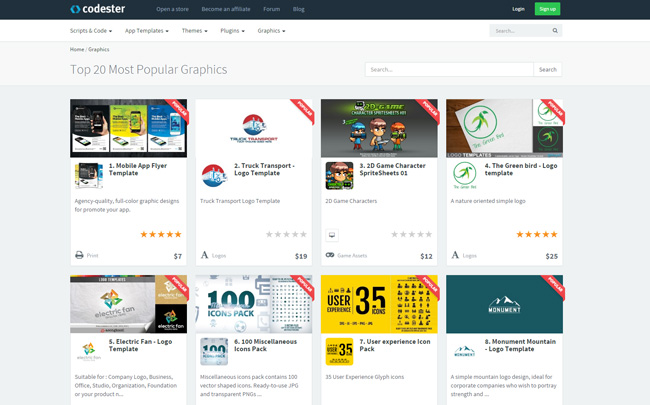Screen dimensions: 650x405
Task: Click '2D Game Characters' description text
Action: point(351,201)
